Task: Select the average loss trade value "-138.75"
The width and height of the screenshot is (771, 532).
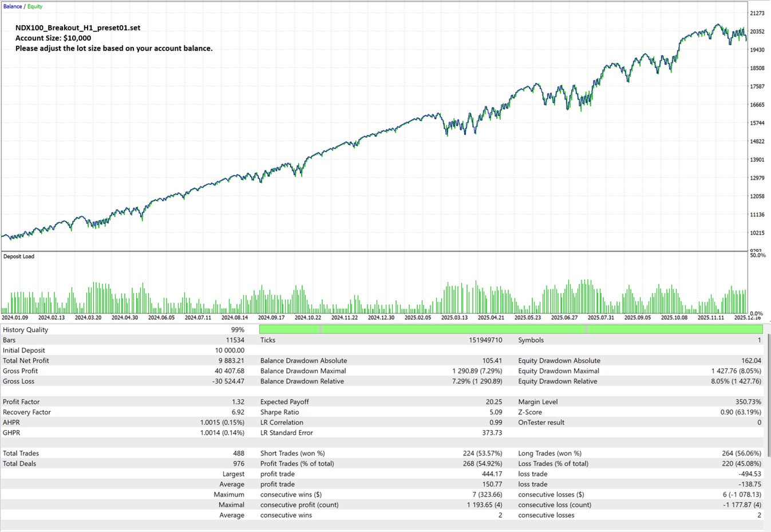Action: [x=750, y=484]
